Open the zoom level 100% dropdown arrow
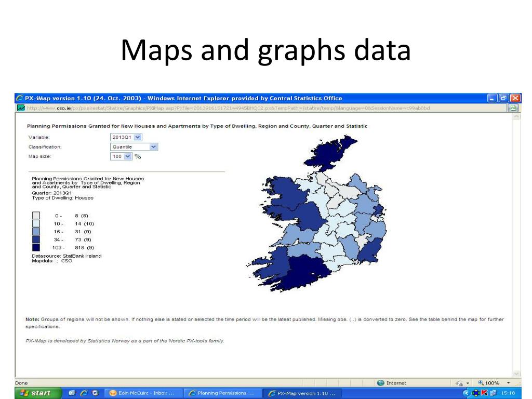The width and height of the screenshot is (532, 399). point(508,383)
